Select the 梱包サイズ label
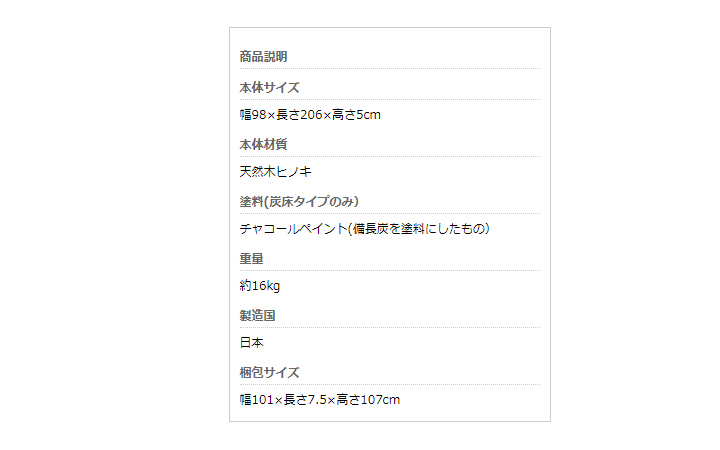The image size is (720, 450). click(x=269, y=373)
